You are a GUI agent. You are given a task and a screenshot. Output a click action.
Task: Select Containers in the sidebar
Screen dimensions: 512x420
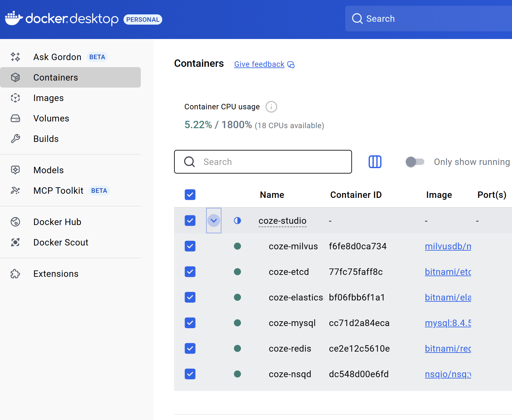click(x=70, y=77)
